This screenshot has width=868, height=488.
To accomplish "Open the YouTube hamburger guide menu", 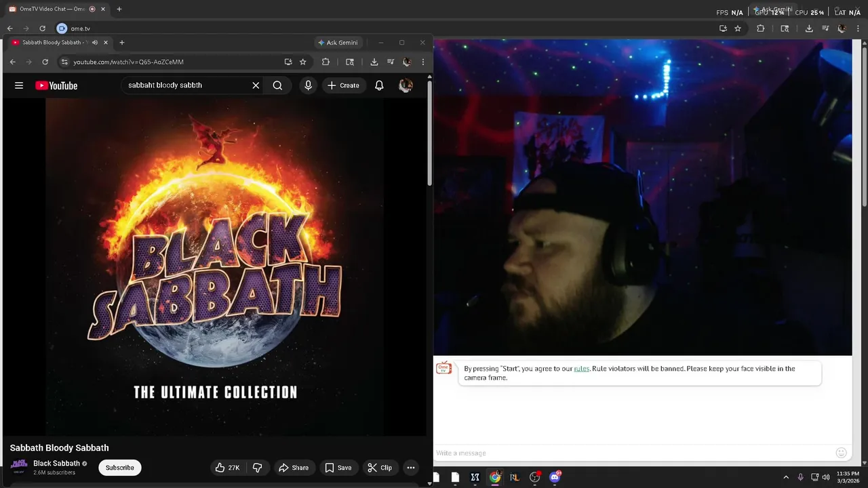I will 19,85.
